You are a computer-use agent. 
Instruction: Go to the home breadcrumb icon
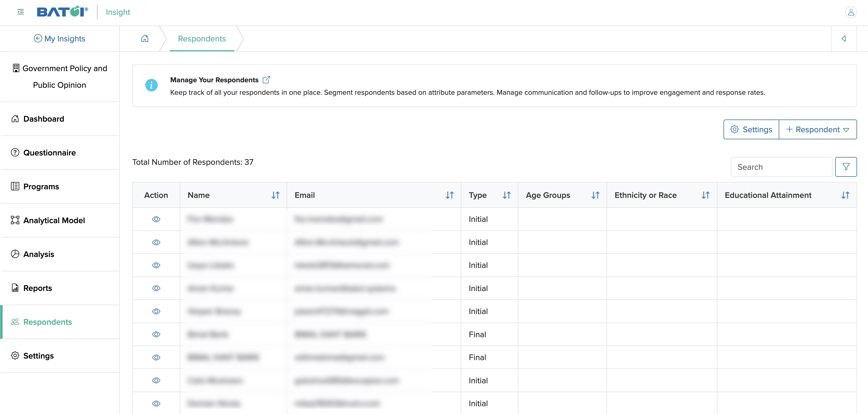point(144,38)
